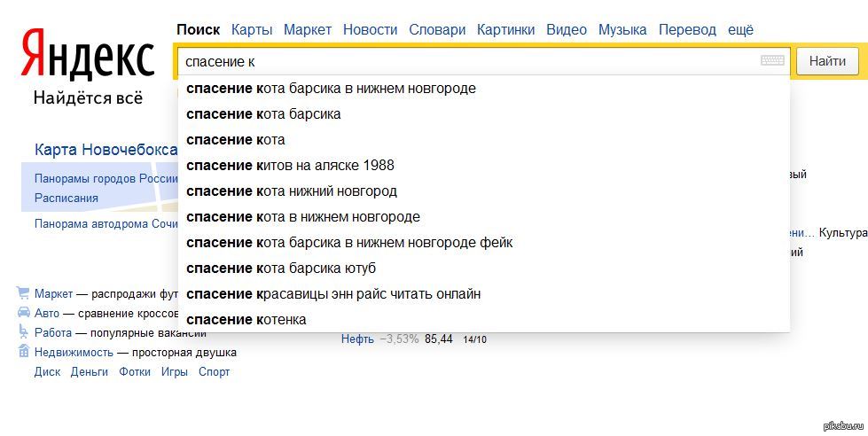The image size is (868, 436).
Task: Select suggestion "спасение кота барсика"
Action: tap(263, 114)
